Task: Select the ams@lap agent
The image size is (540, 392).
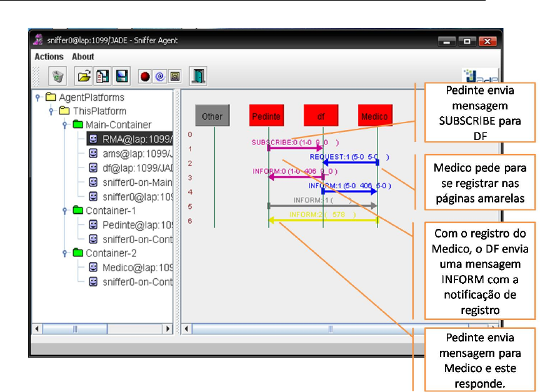Action: pyautogui.click(x=131, y=154)
